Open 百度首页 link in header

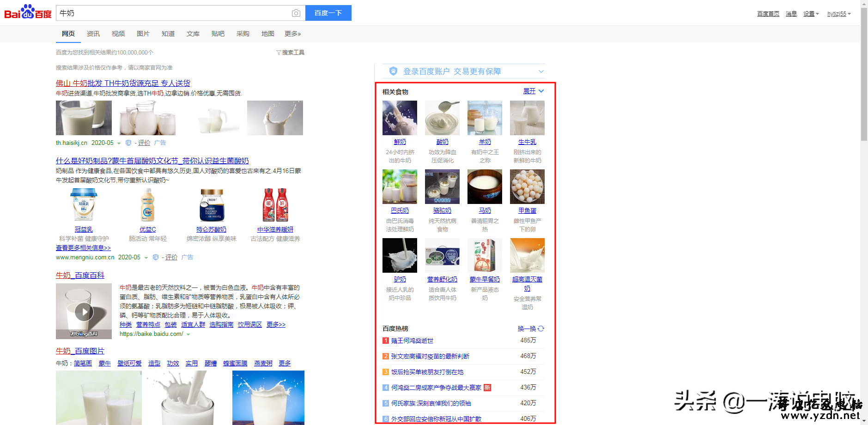(x=768, y=14)
